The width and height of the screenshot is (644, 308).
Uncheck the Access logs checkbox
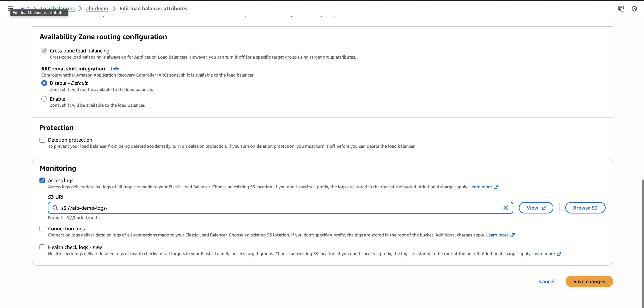(42, 181)
